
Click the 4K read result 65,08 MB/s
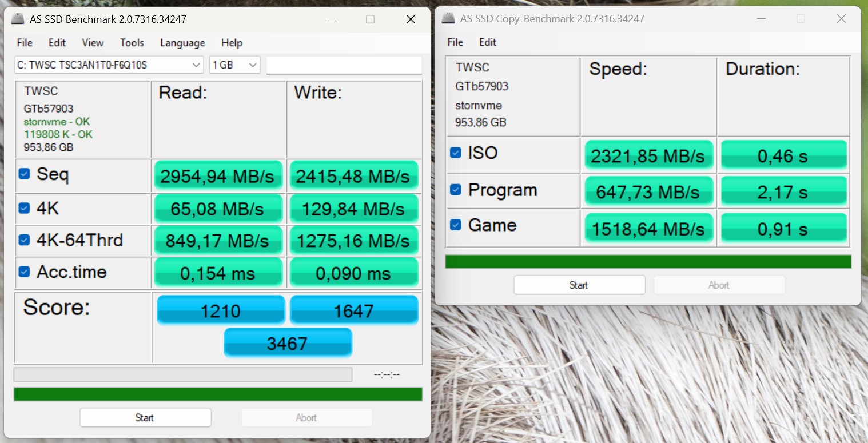pos(218,209)
